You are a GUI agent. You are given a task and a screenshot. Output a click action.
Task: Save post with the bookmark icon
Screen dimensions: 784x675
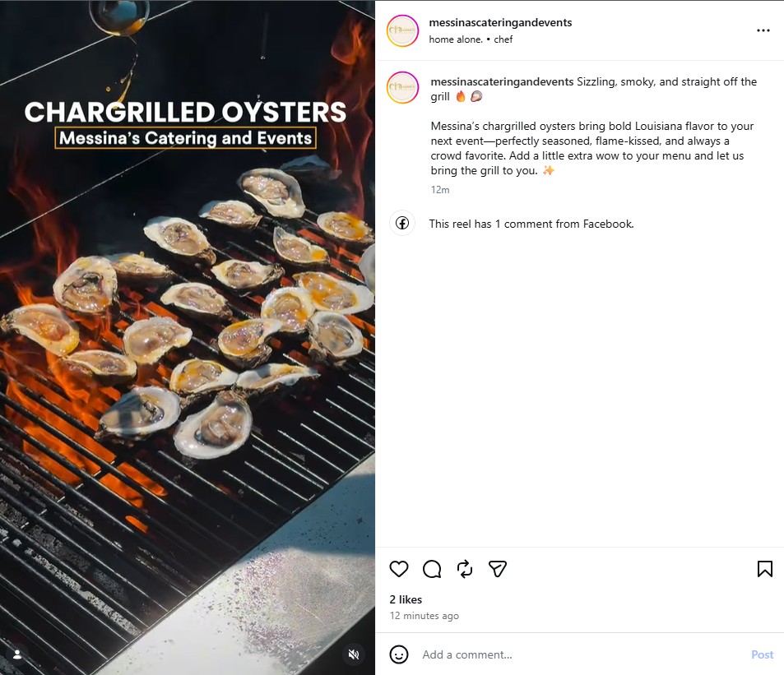point(764,569)
